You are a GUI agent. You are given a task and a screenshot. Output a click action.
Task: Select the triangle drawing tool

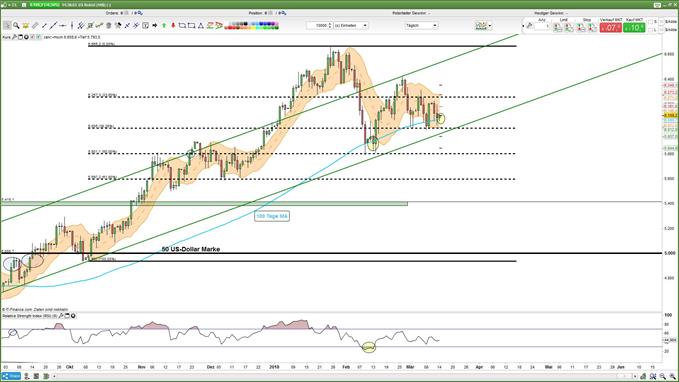pos(201,26)
